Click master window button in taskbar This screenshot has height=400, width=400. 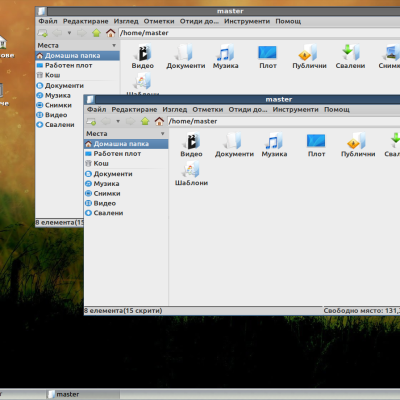click(83, 394)
